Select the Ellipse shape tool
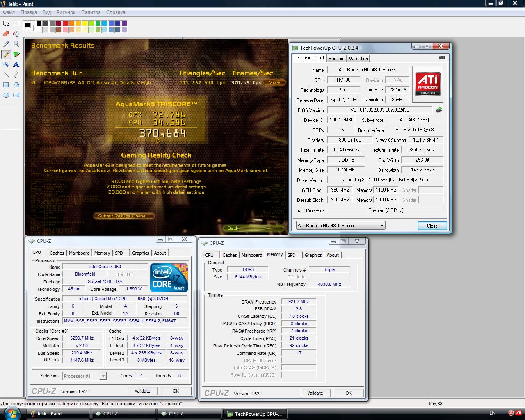525x420 pixels. [6, 95]
